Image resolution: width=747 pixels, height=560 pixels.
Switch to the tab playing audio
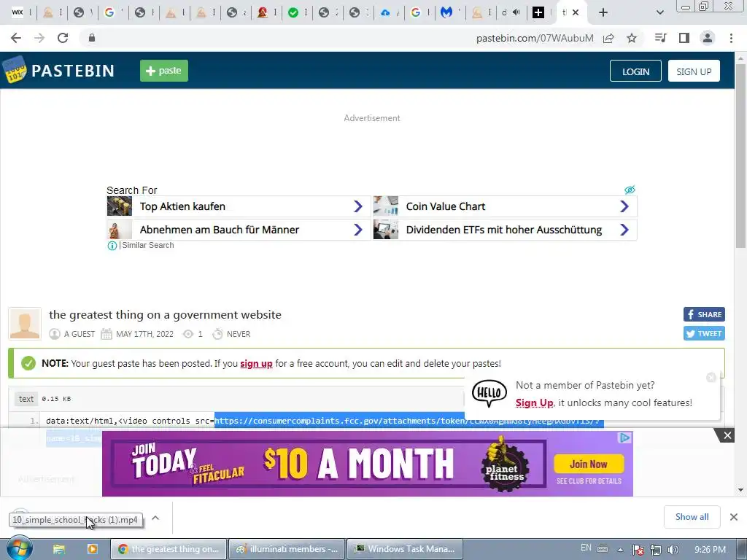(x=510, y=12)
